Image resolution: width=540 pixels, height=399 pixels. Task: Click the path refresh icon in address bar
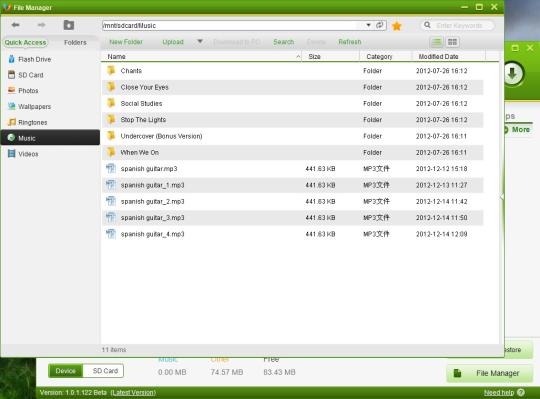point(380,25)
